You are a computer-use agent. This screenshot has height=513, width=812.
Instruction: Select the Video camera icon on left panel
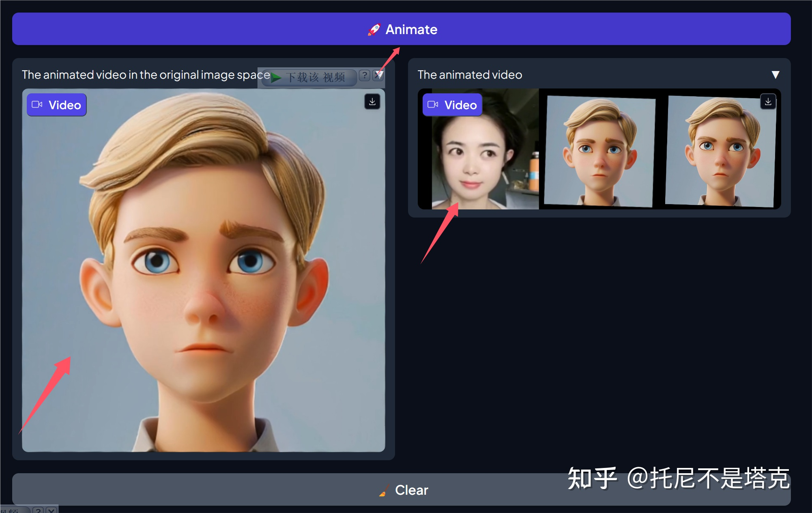[37, 105]
